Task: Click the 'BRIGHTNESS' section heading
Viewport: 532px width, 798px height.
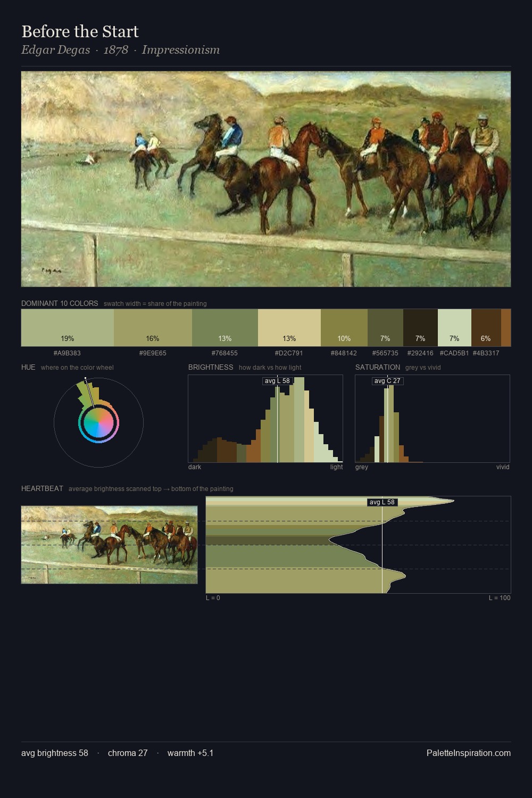Action: click(x=211, y=367)
